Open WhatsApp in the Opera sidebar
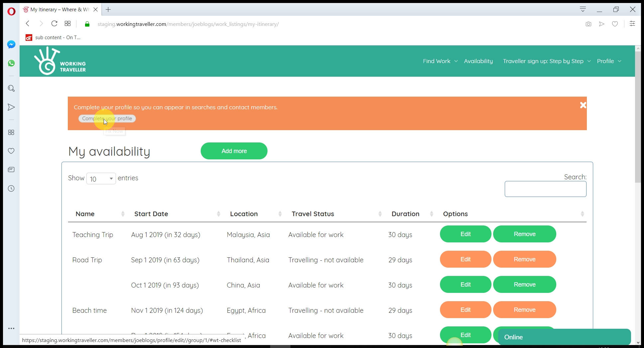 tap(11, 63)
